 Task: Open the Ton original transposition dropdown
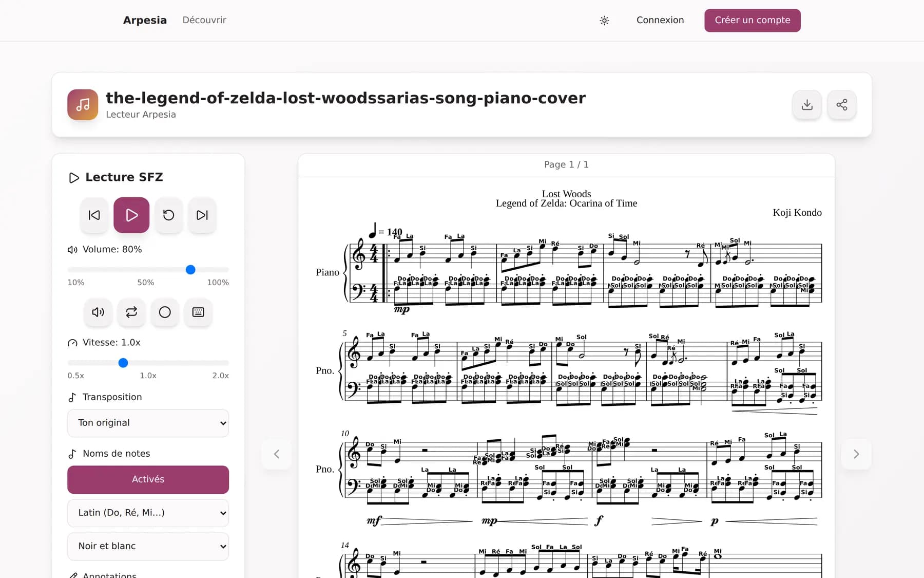[148, 423]
